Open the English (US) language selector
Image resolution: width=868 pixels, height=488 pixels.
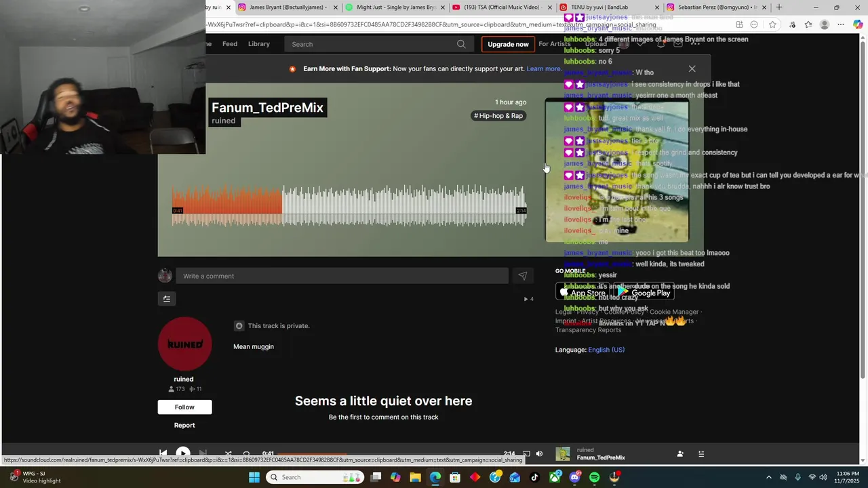[x=606, y=350]
